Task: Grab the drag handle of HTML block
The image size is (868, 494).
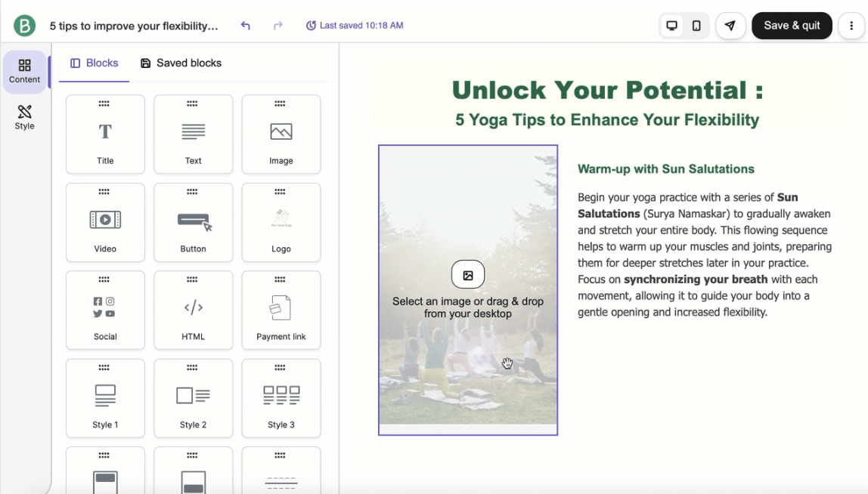Action: pos(192,279)
